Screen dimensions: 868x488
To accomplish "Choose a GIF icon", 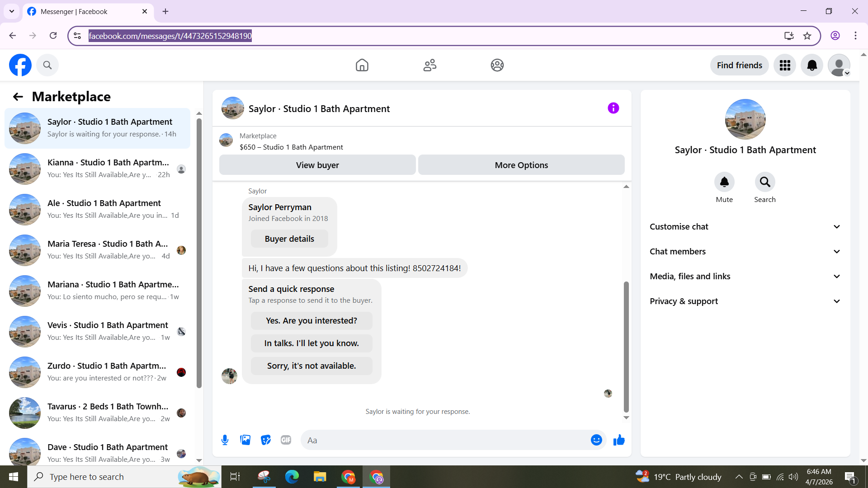I will [286, 440].
